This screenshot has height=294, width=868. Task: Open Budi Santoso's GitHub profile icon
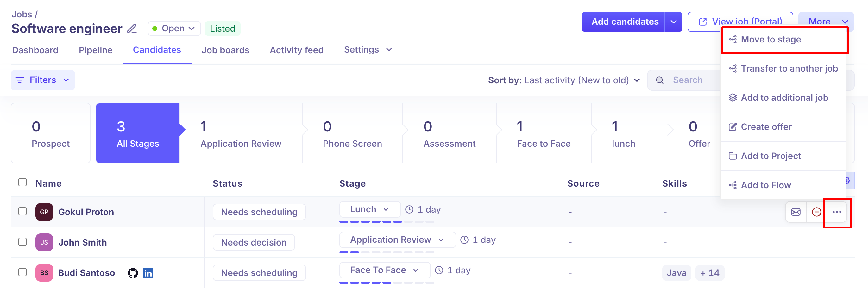[x=133, y=273]
